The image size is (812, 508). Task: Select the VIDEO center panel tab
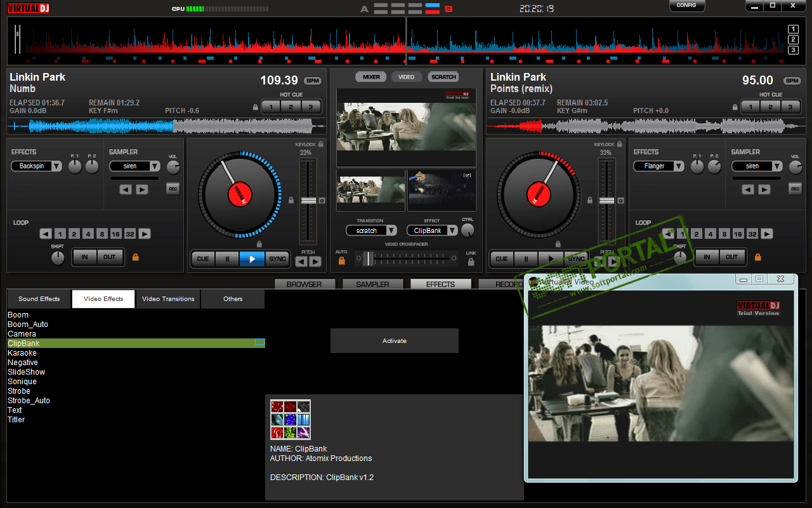[407, 77]
